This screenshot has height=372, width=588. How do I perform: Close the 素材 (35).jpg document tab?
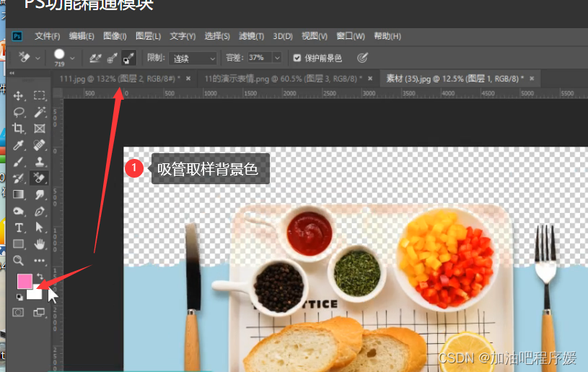532,79
